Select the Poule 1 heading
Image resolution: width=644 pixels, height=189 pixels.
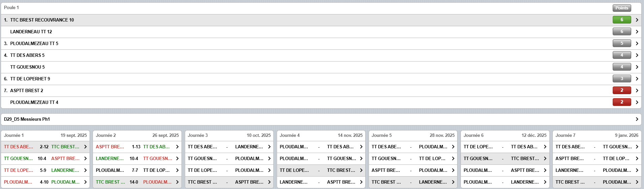coord(11,7)
